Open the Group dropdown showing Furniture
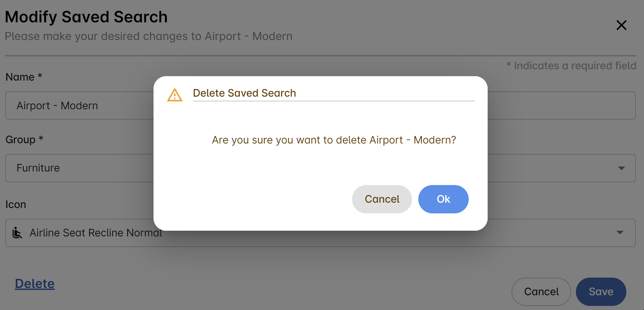644x310 pixels. coord(79,168)
